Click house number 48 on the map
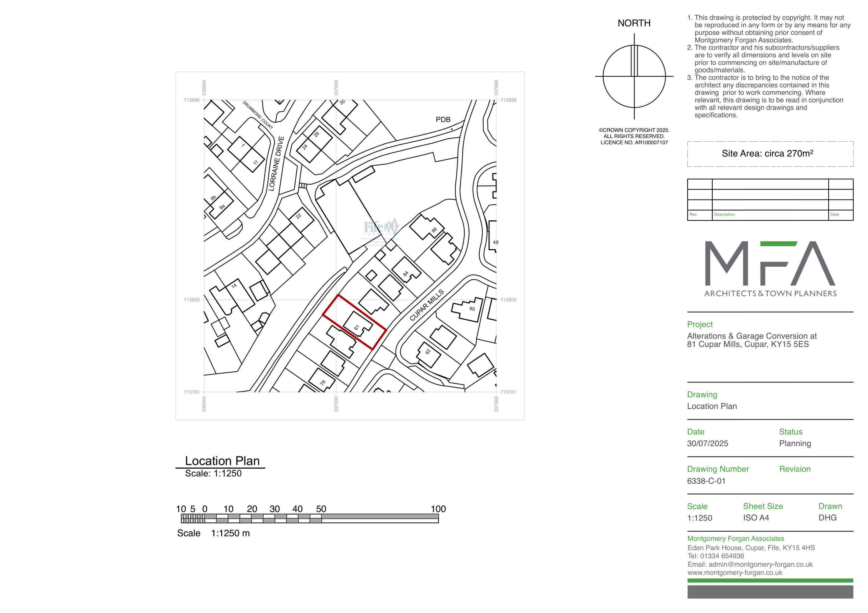Image resolution: width=868 pixels, height=613 pixels. (496, 242)
